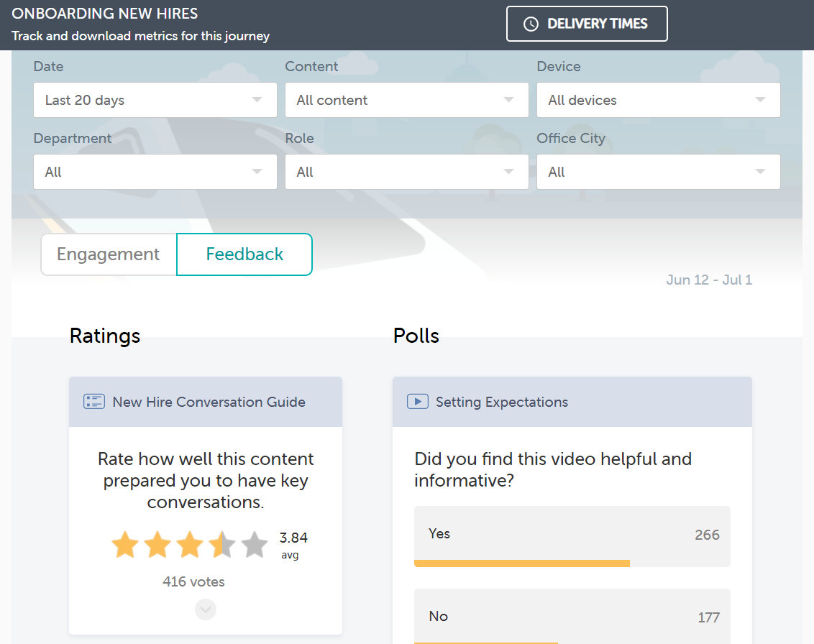Click the rating card icon beside New Hire Conversation Guide

point(93,401)
